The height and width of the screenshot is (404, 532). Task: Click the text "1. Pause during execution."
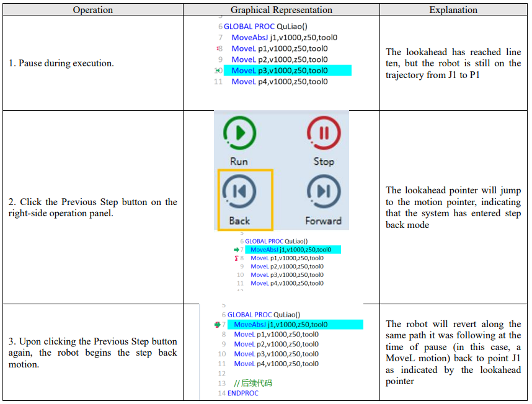coord(61,63)
